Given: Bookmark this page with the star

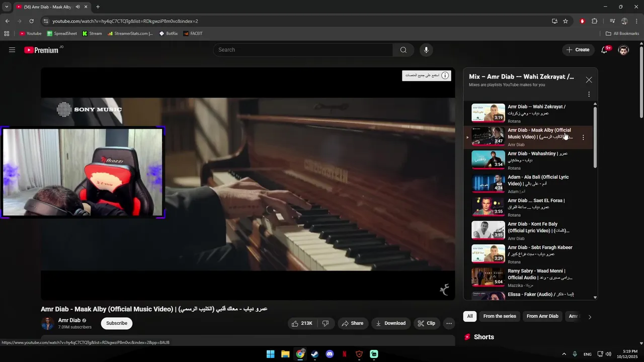Looking at the screenshot, I should 566,21.
